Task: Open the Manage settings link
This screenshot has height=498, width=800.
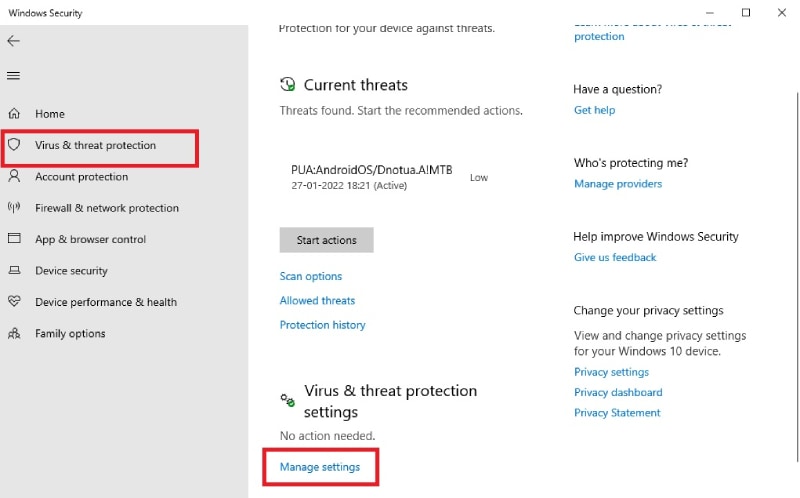Action: coord(320,467)
